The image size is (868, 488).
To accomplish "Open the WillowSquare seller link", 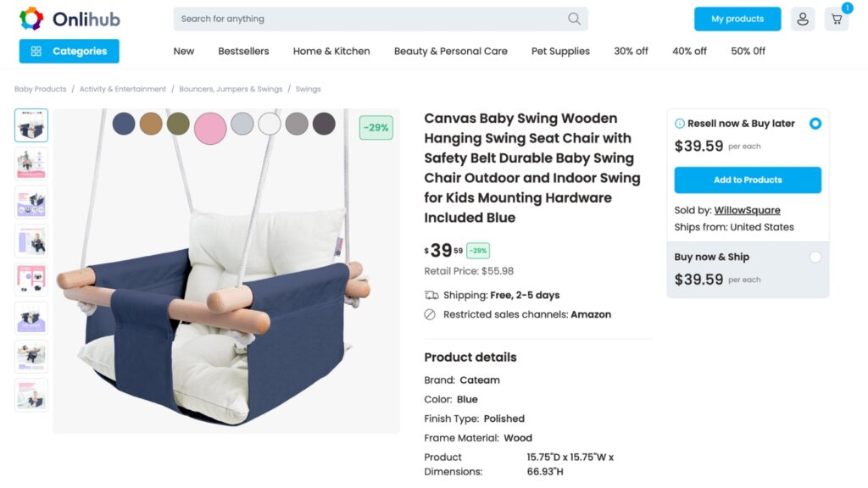I will coord(747,210).
